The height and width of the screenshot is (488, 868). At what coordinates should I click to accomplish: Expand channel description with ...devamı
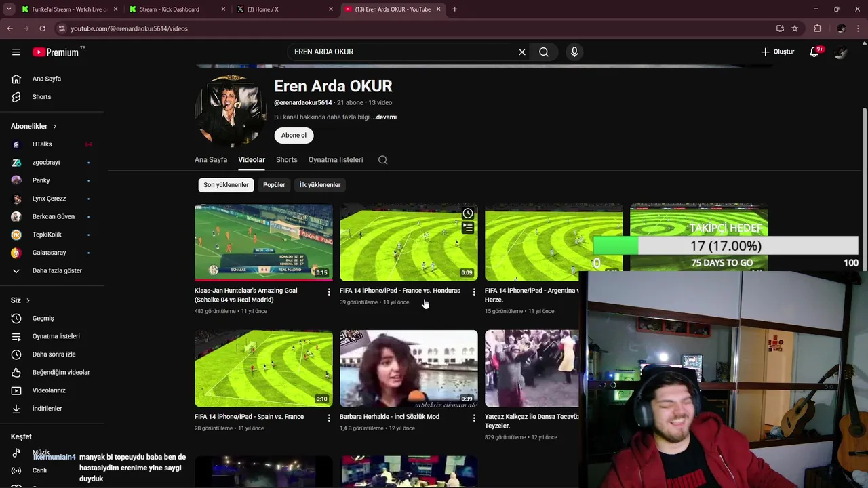[x=384, y=117]
